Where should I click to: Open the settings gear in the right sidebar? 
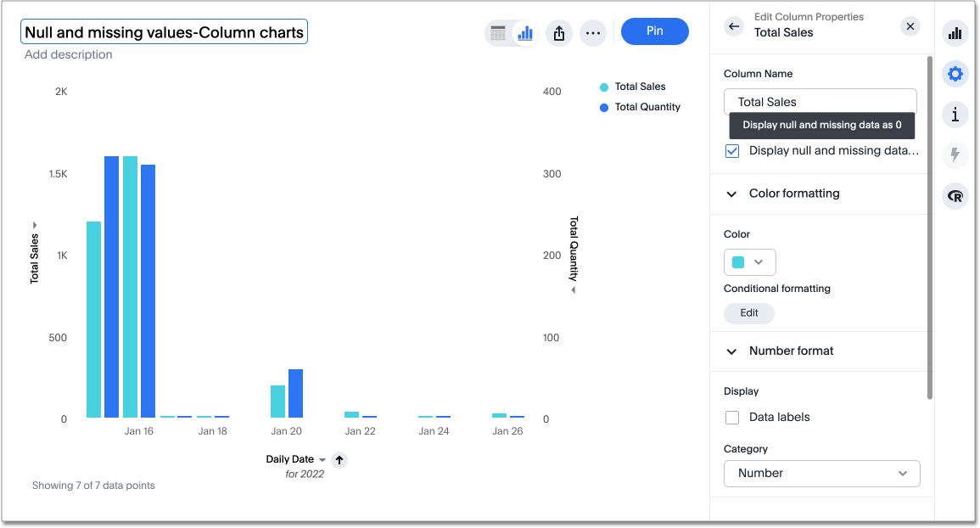click(955, 74)
